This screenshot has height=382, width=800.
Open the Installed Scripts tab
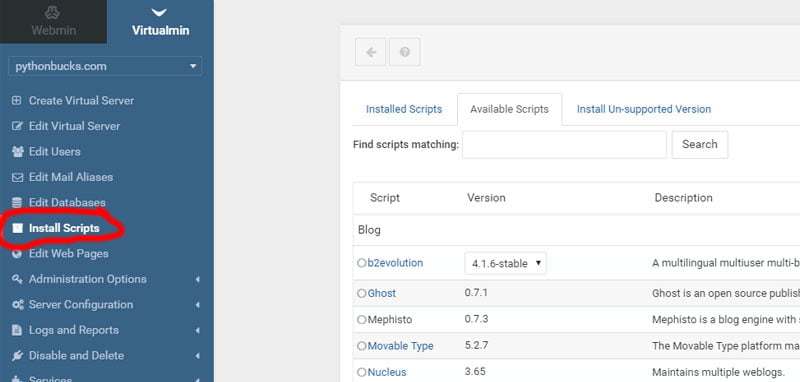coord(404,109)
